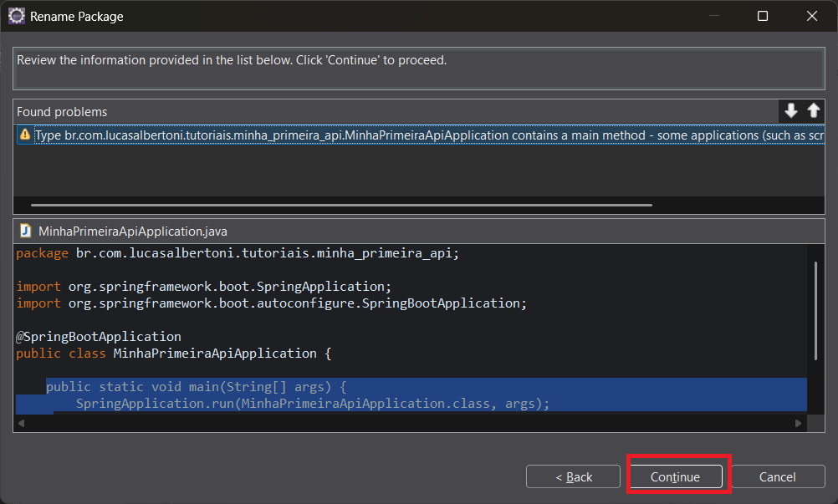
Task: Go to previous problem with up arrow
Action: pyautogui.click(x=813, y=111)
